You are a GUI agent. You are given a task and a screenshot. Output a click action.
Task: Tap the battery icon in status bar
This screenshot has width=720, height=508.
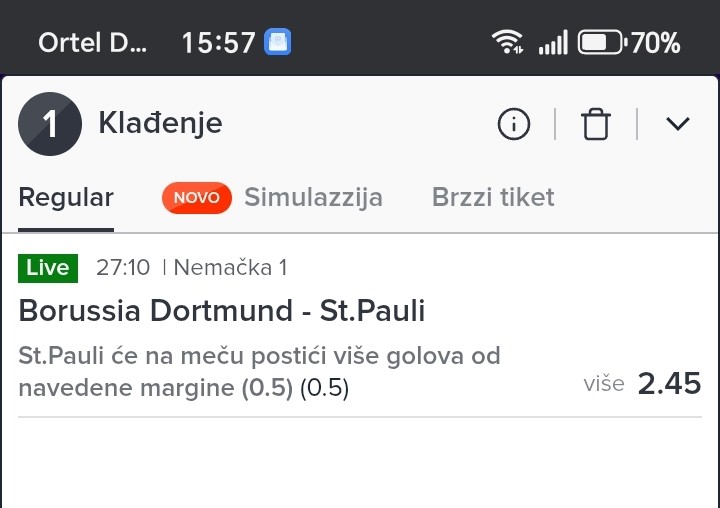click(601, 42)
